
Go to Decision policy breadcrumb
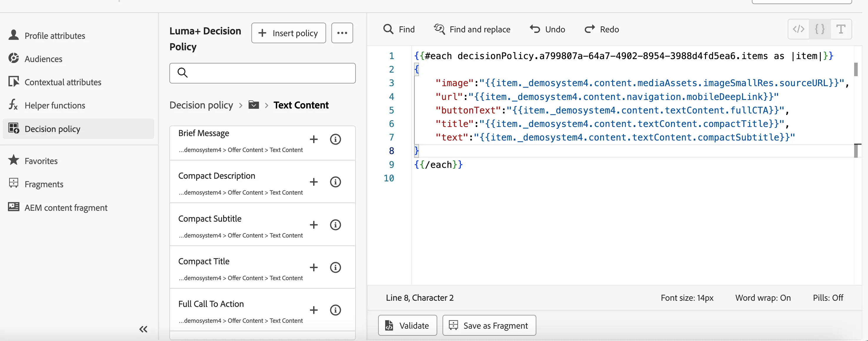click(201, 105)
